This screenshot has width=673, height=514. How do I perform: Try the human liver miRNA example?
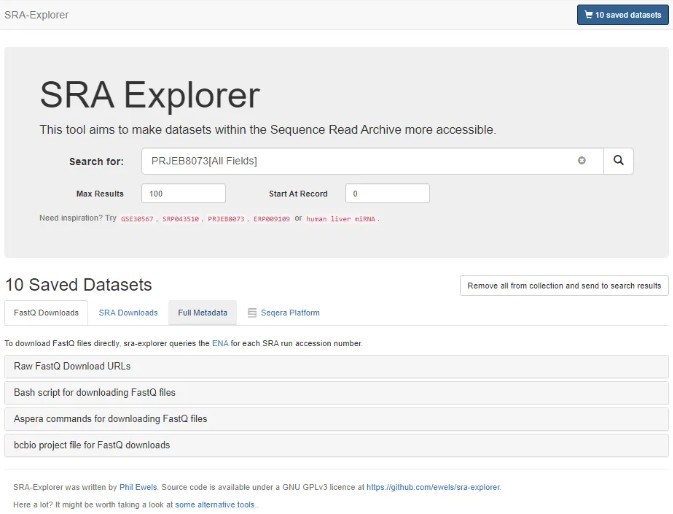[341, 218]
